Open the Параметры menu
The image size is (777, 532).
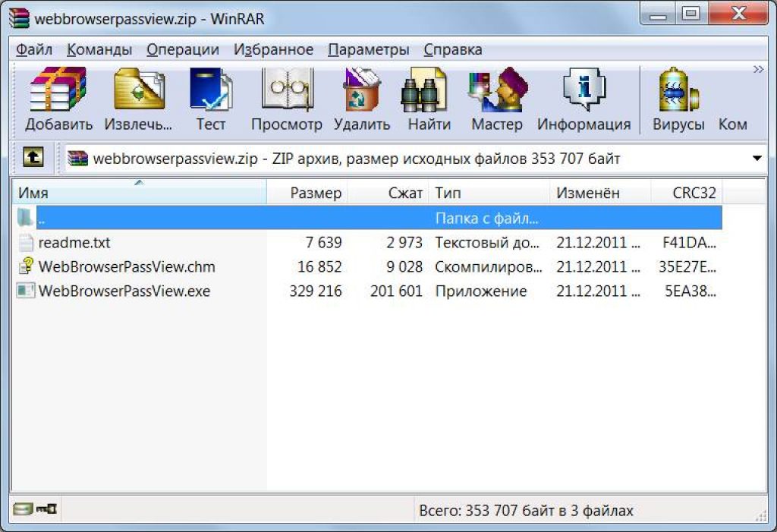point(369,49)
